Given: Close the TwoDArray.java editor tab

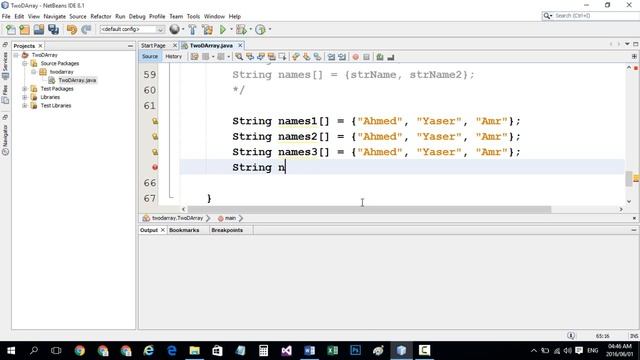Looking at the screenshot, I should tap(240, 45).
